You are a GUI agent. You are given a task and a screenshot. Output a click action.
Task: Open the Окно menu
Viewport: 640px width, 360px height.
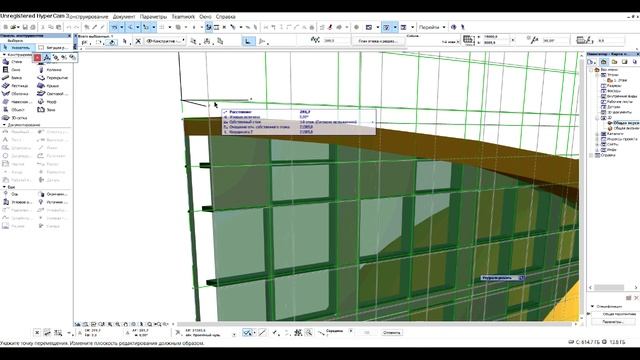(205, 17)
